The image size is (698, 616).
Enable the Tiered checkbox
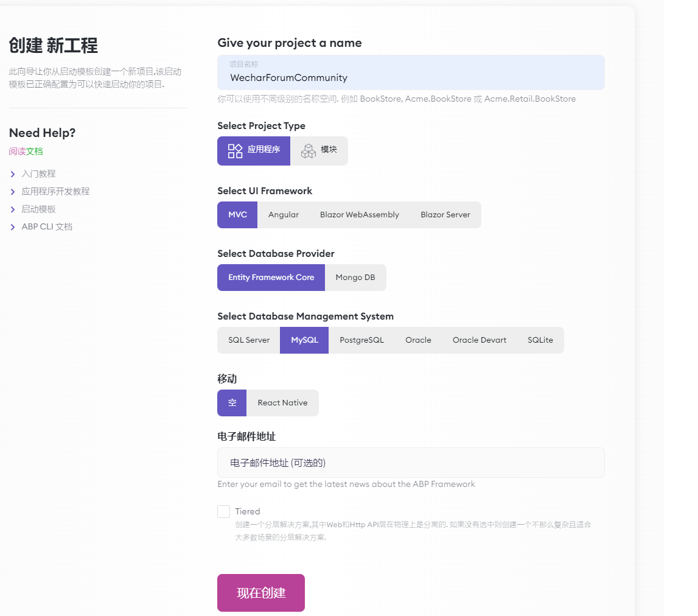[224, 511]
